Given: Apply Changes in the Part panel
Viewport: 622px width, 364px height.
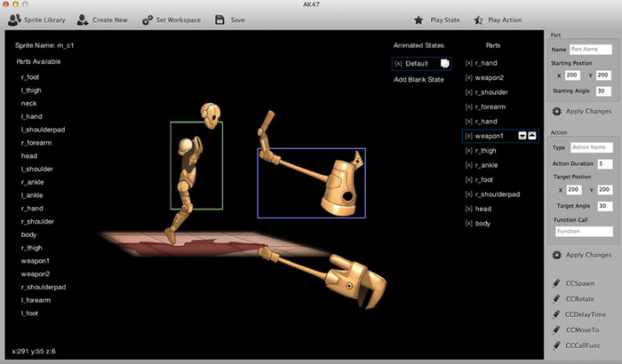Looking at the screenshot, I should pos(582,112).
